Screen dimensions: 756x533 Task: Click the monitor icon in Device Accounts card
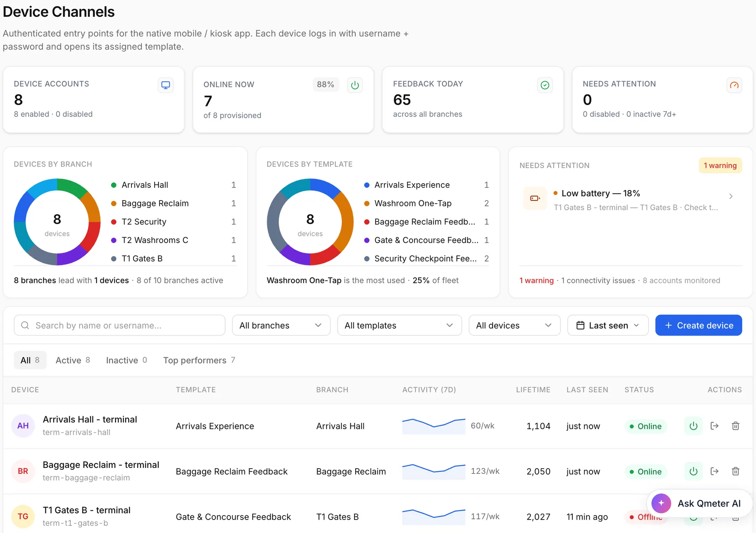tap(166, 85)
